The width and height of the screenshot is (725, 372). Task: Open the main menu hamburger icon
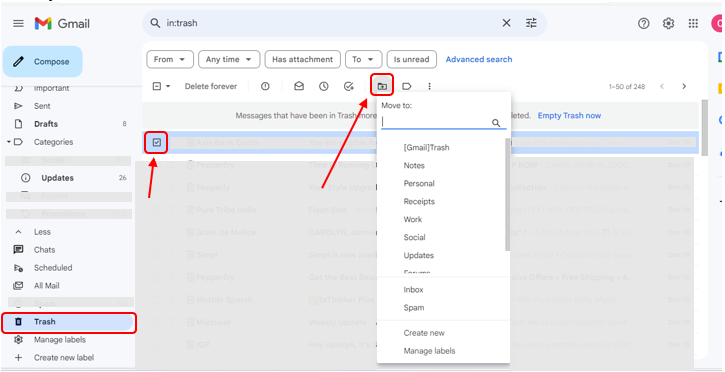click(18, 23)
